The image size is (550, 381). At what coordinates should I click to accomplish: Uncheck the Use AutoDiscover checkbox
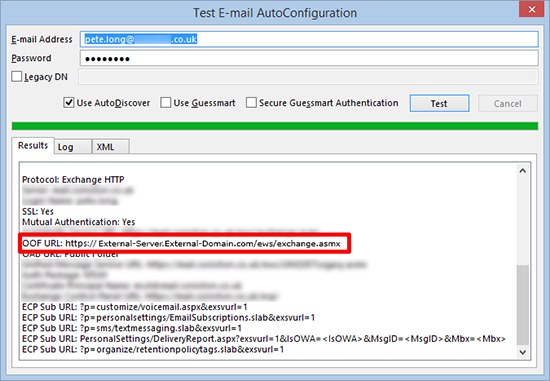[68, 103]
